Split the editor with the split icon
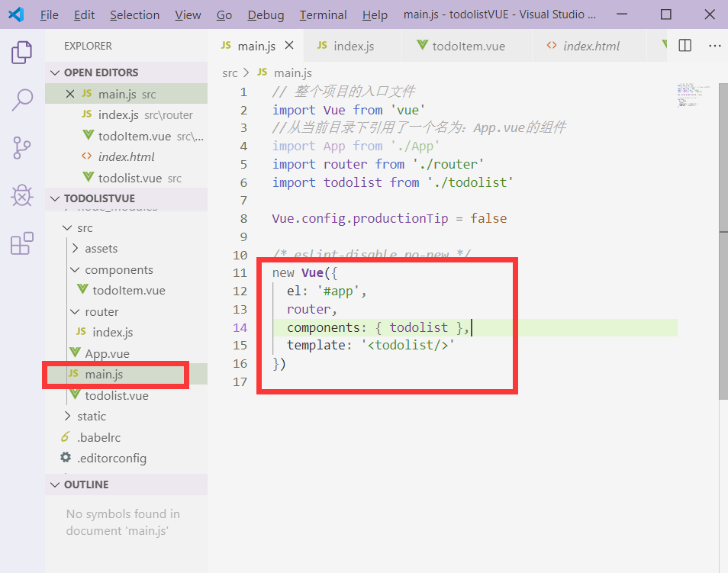Screen dimensions: 728x573 click(685, 45)
